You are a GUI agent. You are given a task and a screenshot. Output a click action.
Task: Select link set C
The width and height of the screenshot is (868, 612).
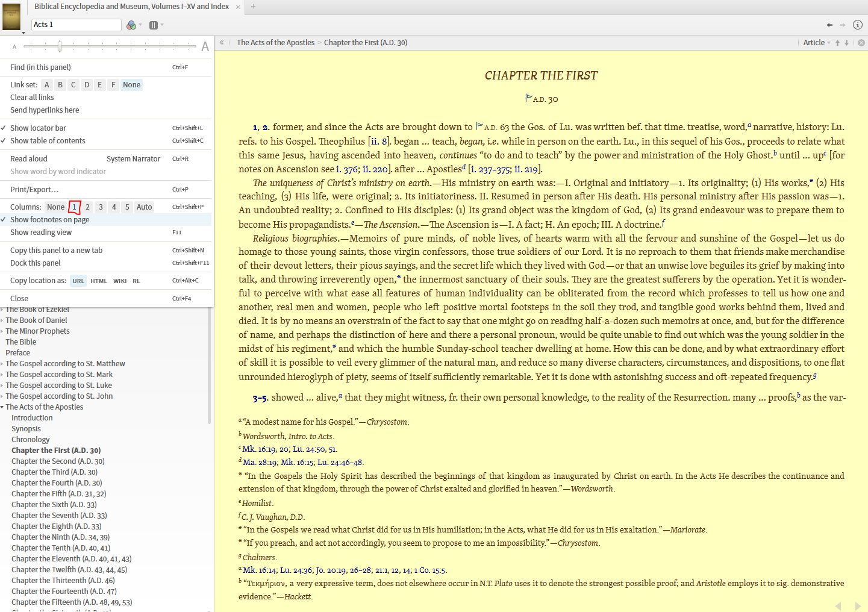(x=73, y=85)
